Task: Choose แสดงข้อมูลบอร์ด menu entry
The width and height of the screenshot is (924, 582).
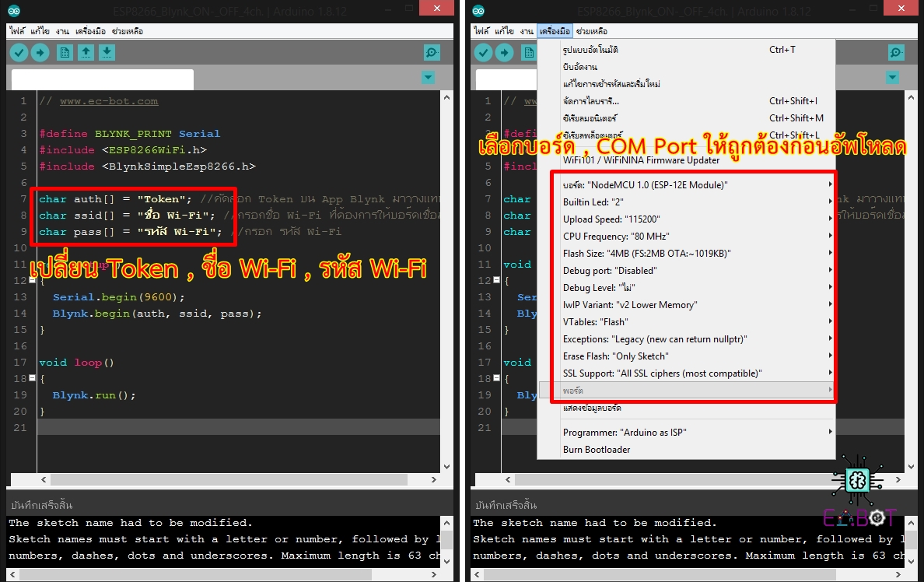Action: (687, 408)
